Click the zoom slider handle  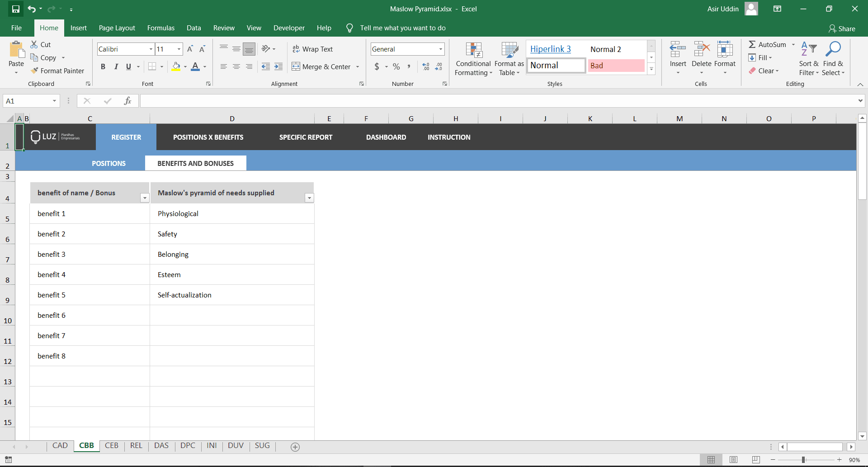pyautogui.click(x=803, y=460)
